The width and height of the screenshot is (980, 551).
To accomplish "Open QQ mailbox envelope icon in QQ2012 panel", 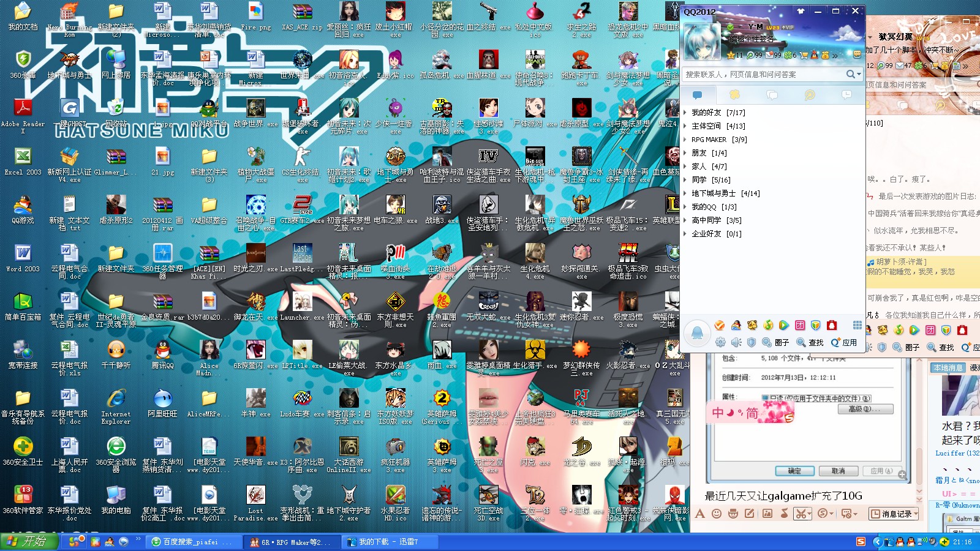I will 769,55.
